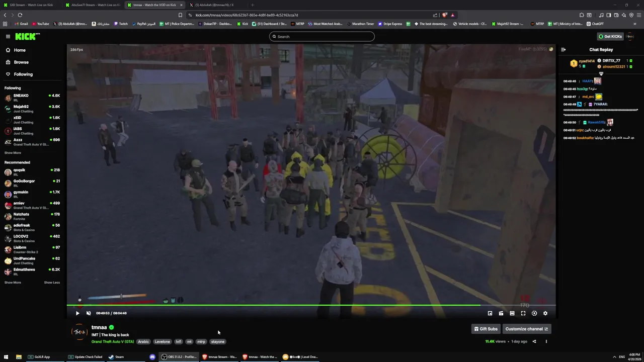The height and width of the screenshot is (362, 644).
Task: Open Discord from the taskbar
Action: [152, 357]
